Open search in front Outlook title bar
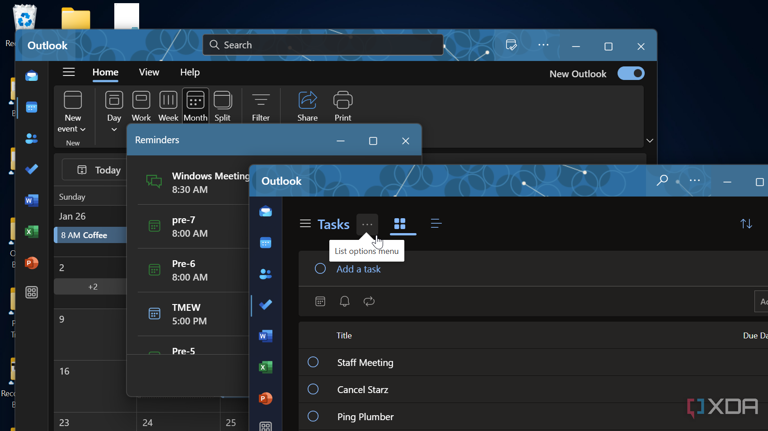 (x=662, y=181)
